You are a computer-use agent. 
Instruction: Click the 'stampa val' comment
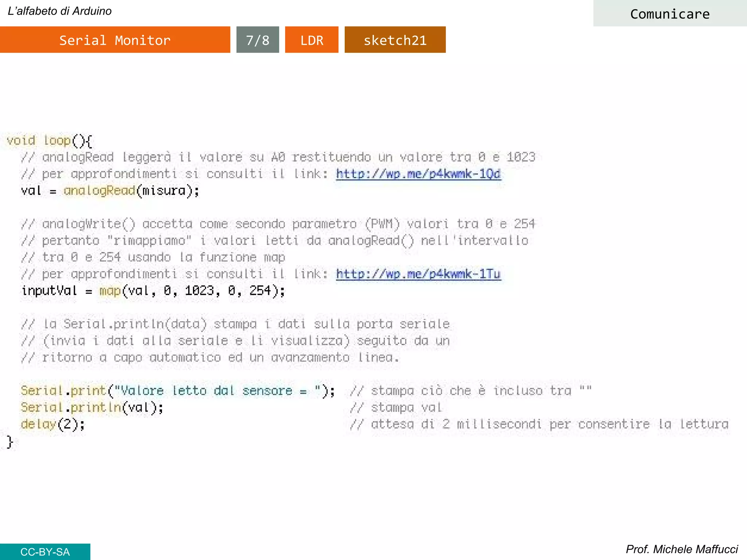point(396,407)
